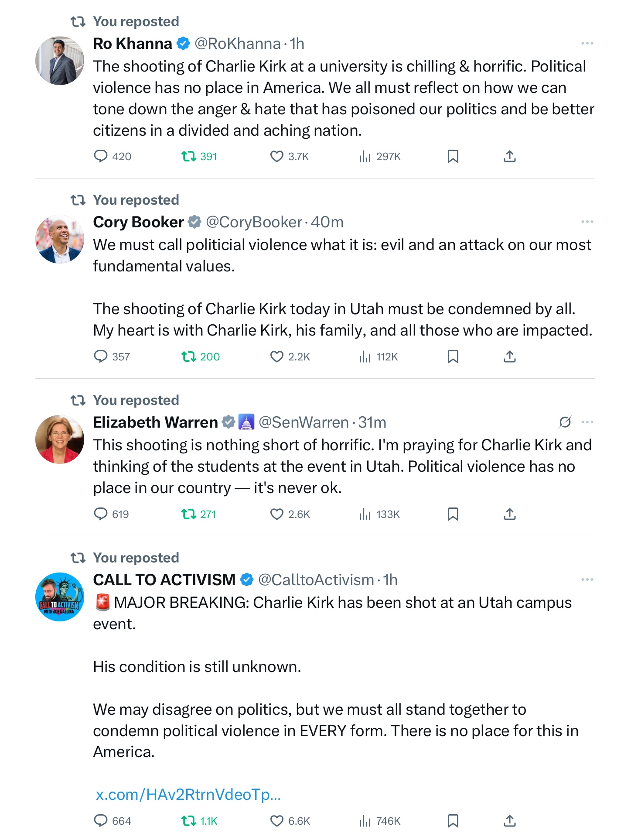Viewport: 631px width, 840px height.
Task: Reply to Elizabeth Warren's post
Action: [101, 514]
